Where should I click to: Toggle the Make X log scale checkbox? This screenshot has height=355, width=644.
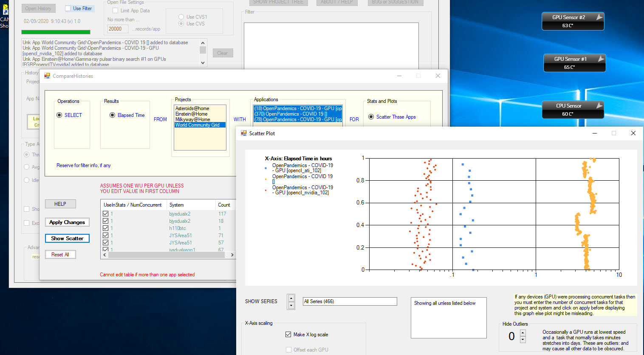coord(288,335)
